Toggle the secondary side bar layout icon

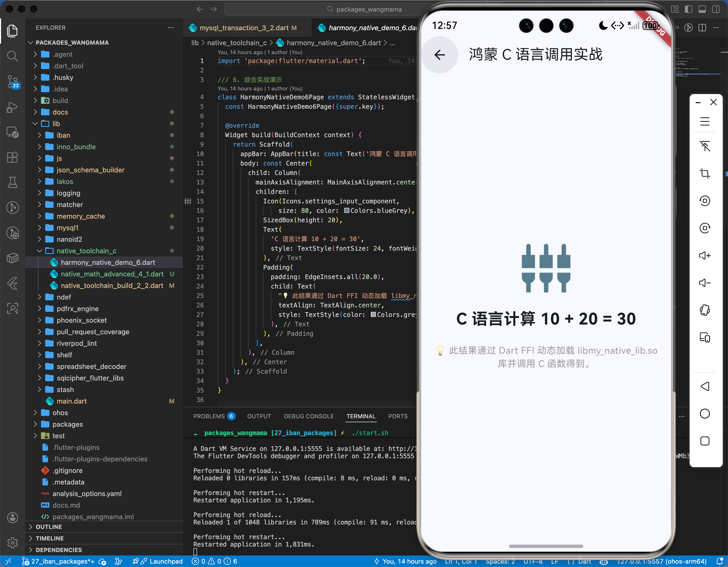(716, 9)
